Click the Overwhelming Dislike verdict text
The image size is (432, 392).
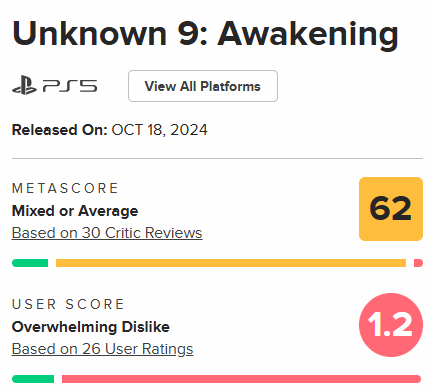[x=91, y=327]
